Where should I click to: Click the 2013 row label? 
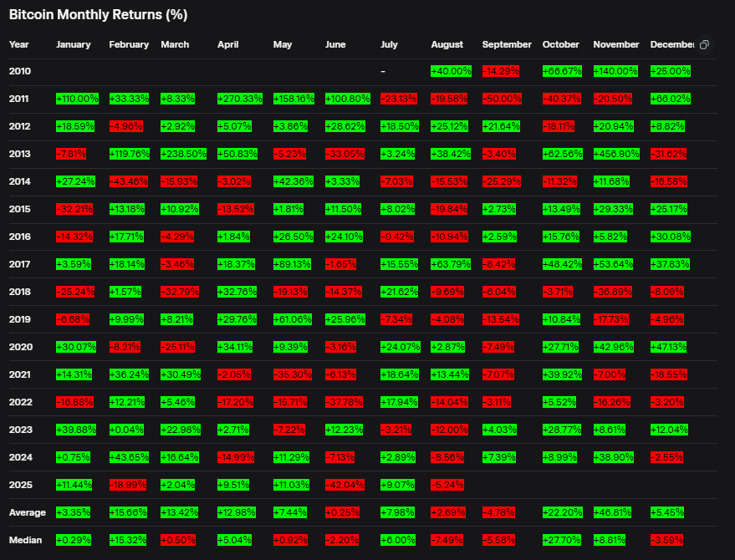point(20,154)
